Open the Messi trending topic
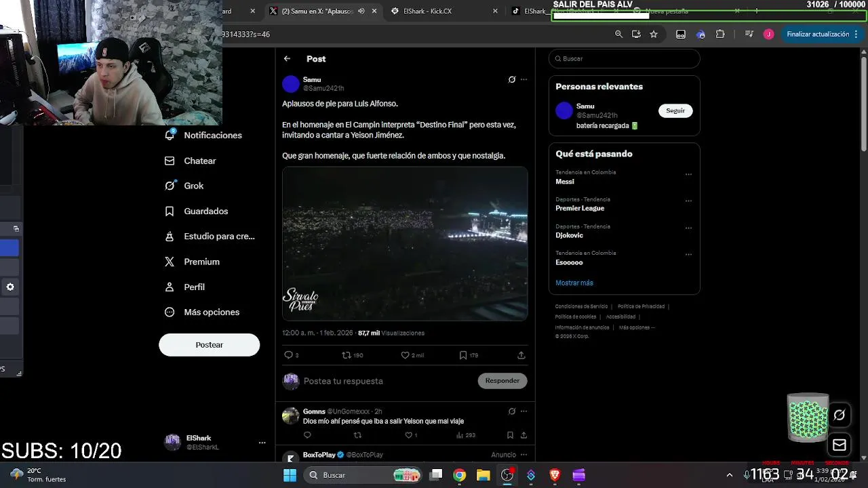The image size is (868, 488). tap(565, 182)
